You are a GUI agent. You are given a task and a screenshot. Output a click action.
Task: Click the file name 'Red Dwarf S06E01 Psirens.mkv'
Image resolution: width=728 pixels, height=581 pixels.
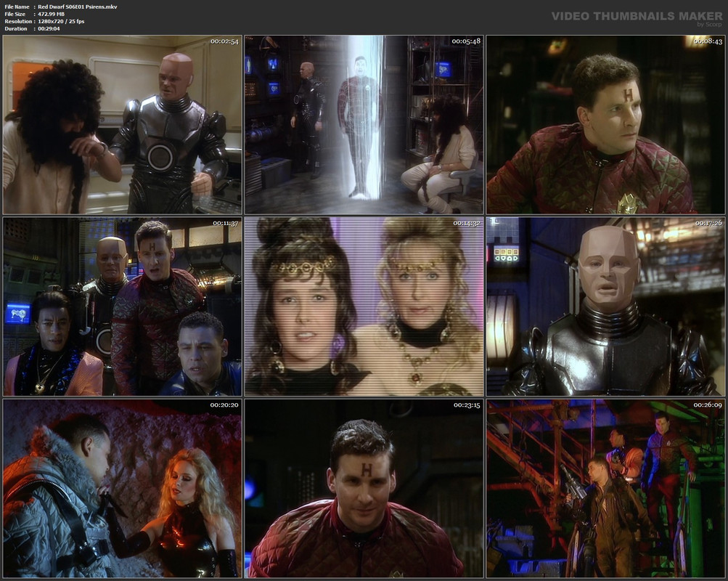click(78, 7)
